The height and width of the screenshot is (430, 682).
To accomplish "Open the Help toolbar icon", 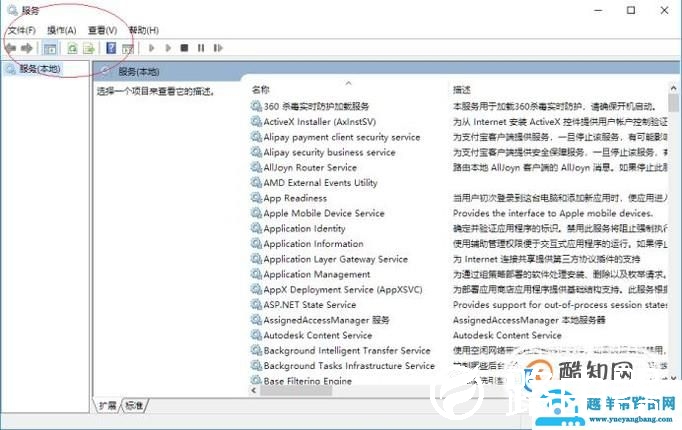I will click(x=111, y=48).
